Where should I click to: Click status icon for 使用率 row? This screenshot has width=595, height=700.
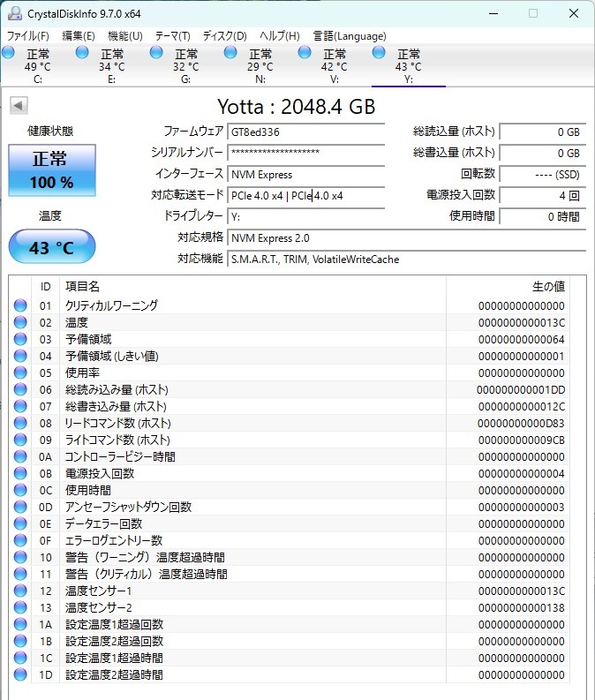pos(20,373)
